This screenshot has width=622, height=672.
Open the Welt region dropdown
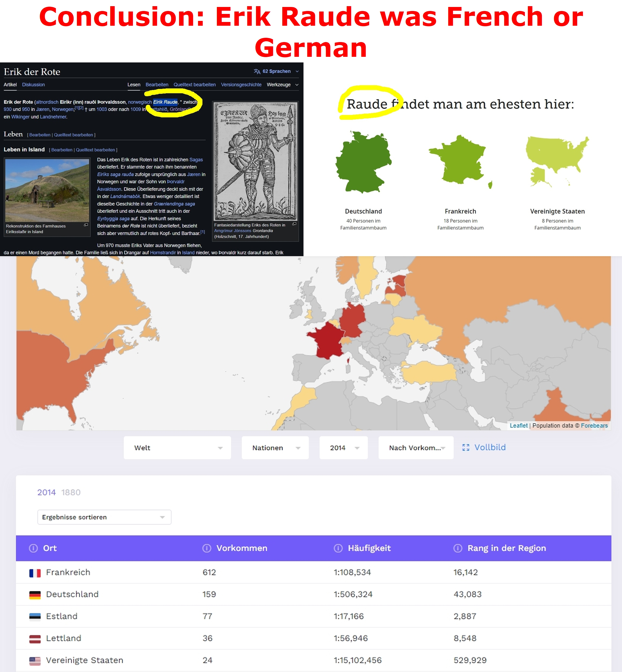click(177, 448)
